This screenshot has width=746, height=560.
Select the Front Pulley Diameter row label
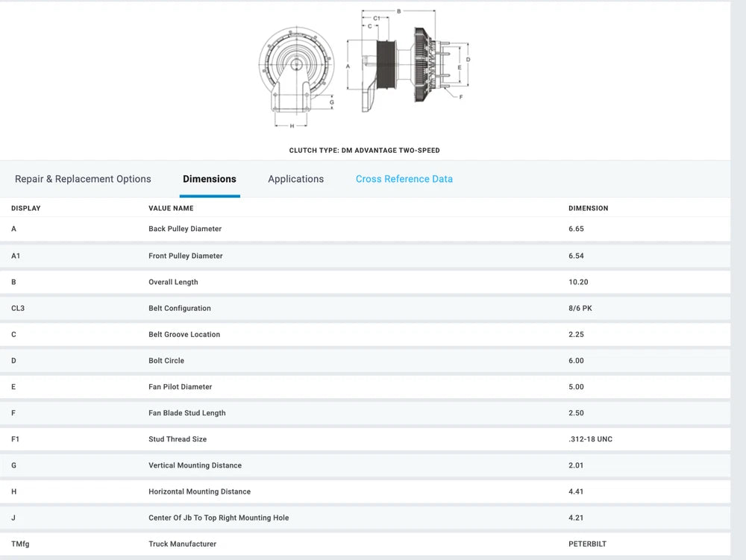[186, 256]
